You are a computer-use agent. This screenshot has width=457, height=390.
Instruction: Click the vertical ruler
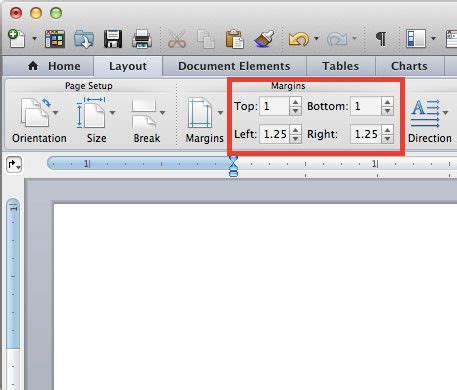coord(13,293)
